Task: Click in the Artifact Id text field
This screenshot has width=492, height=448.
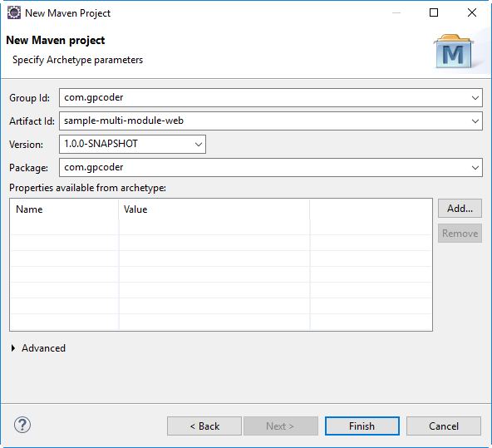Action: click(x=265, y=121)
